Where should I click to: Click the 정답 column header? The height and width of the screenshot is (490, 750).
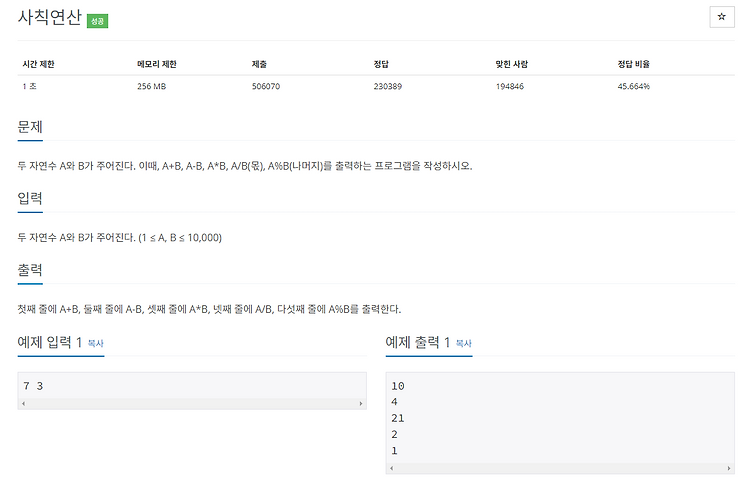click(381, 64)
